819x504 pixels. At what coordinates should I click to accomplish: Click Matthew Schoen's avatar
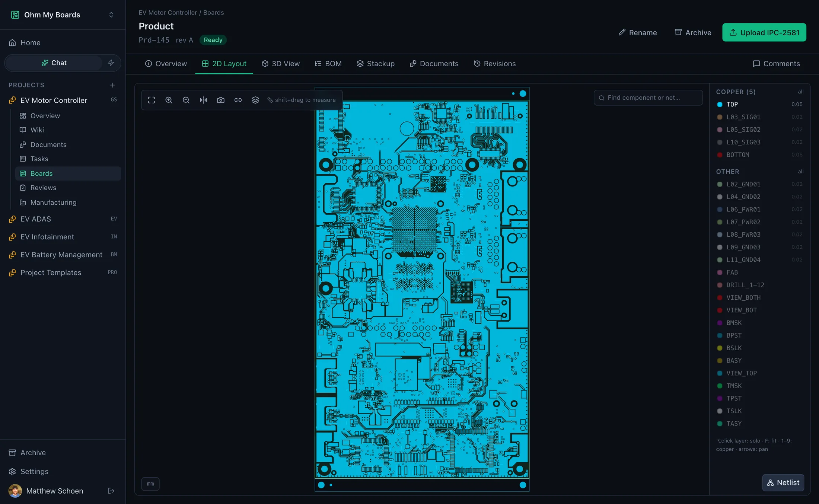[x=15, y=491]
